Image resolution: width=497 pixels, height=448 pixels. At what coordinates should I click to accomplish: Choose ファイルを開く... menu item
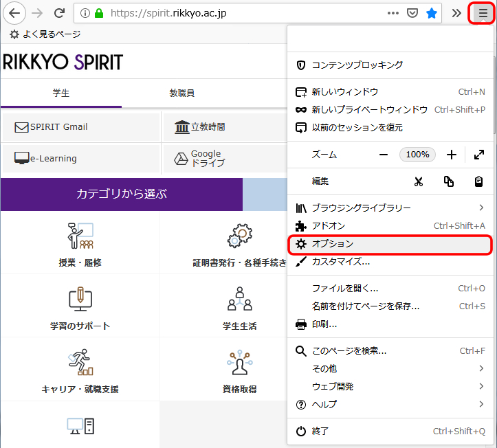(x=390, y=289)
